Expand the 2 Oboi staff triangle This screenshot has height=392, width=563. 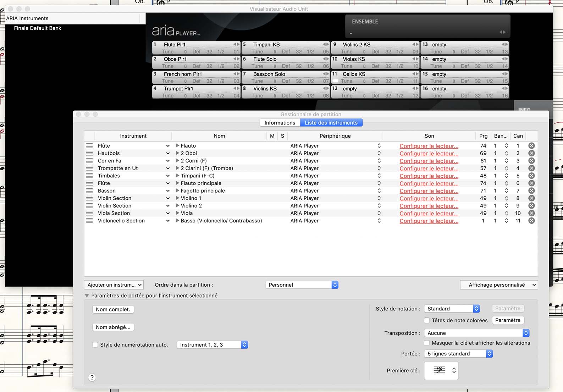click(x=177, y=153)
